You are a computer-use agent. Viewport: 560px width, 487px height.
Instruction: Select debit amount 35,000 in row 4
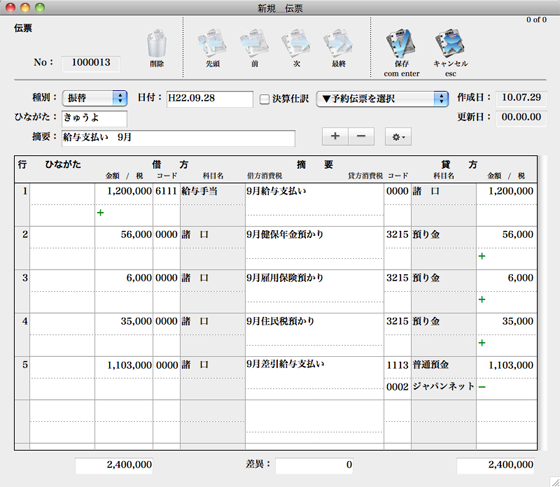click(136, 321)
